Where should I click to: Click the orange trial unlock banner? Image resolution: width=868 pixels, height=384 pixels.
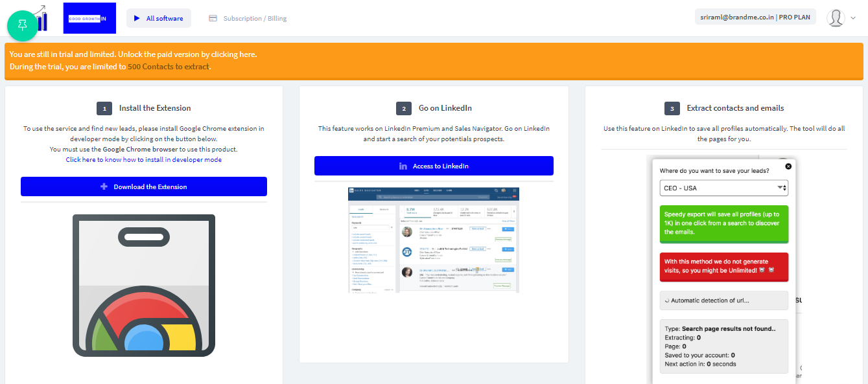[434, 61]
